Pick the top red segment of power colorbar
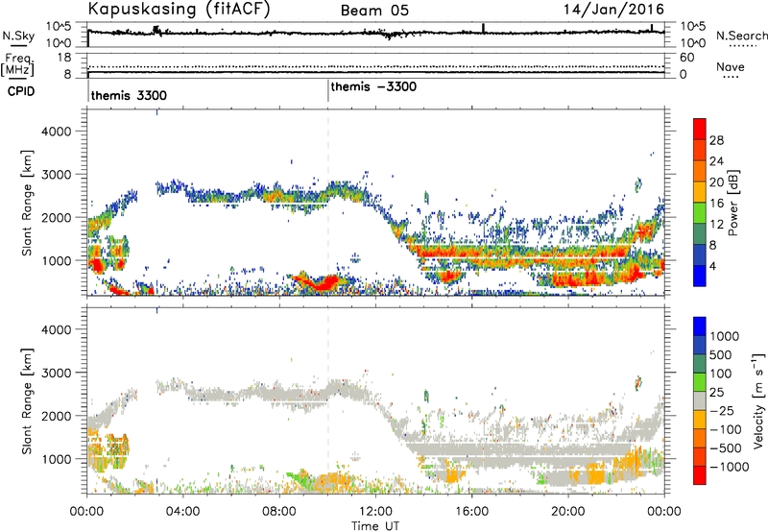Screen dimensions: 768x532 (x=700, y=129)
